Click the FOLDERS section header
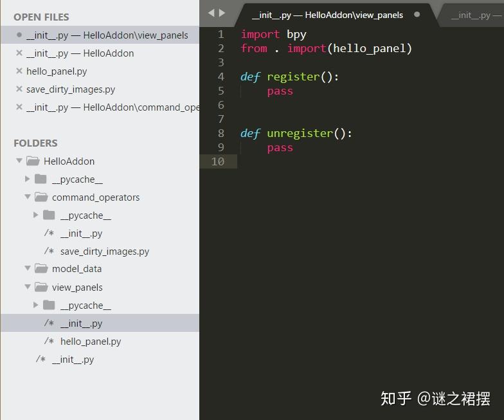 point(35,143)
